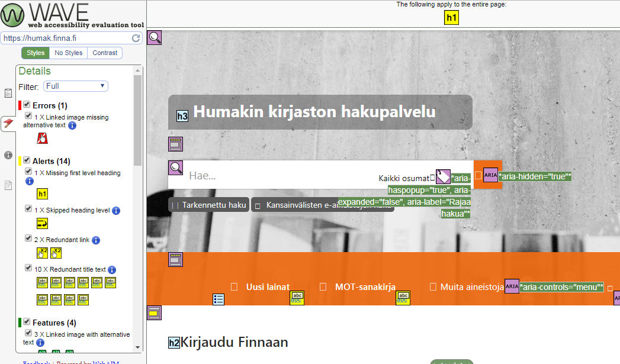Open the Tarkennettu haku link
Screen dimensions: 620x364
tap(209, 205)
